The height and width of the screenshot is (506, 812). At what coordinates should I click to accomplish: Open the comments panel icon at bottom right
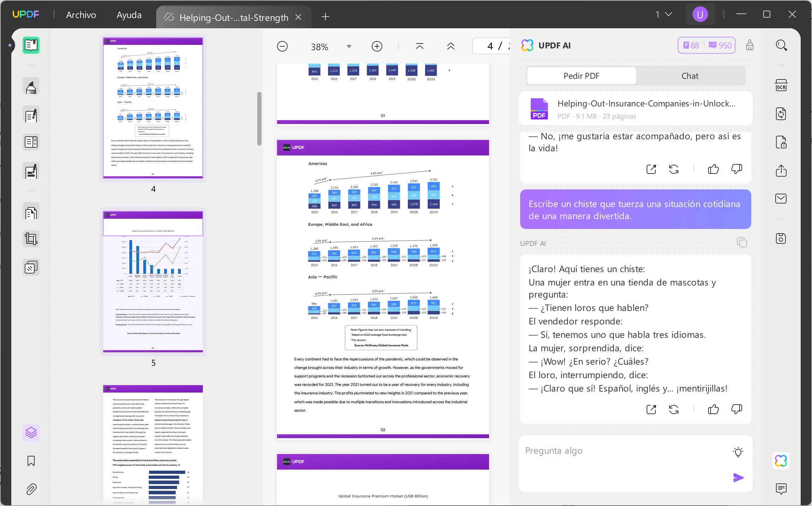pos(781,489)
